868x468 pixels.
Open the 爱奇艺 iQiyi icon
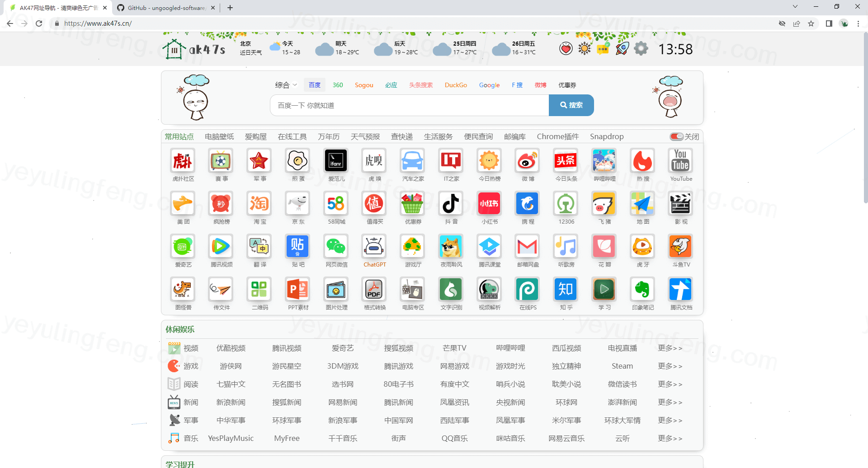point(183,246)
